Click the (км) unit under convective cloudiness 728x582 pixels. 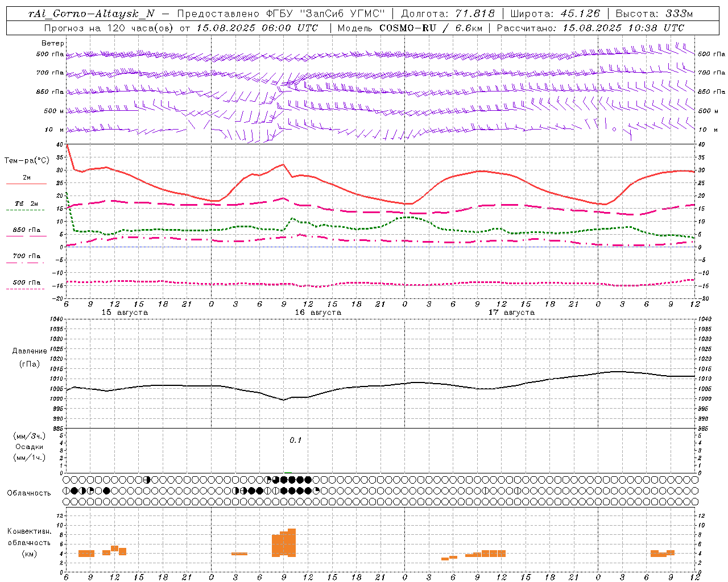click(x=29, y=554)
